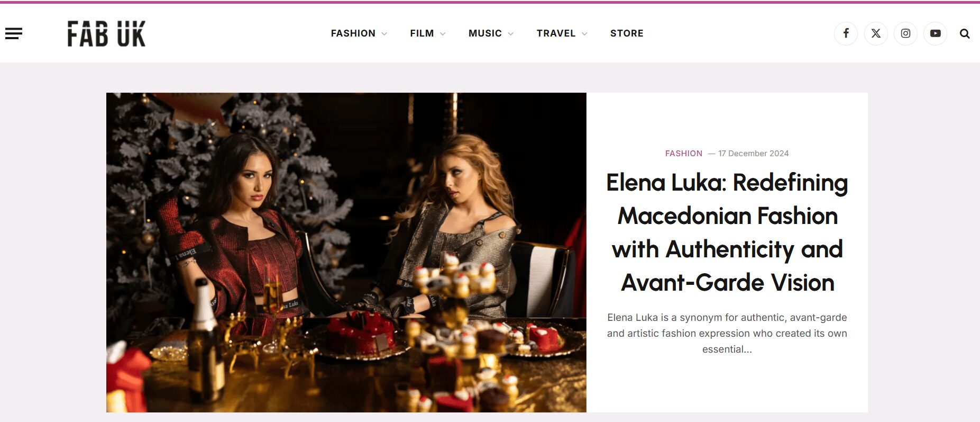Expand the Fashion menu chevron
The width and height of the screenshot is (980, 422).
coord(384,34)
